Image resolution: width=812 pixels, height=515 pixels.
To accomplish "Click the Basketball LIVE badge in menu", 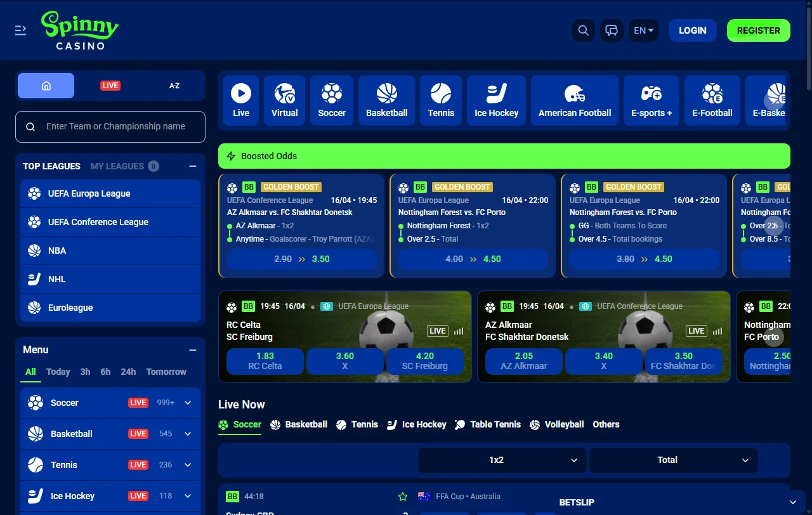I will coord(138,434).
